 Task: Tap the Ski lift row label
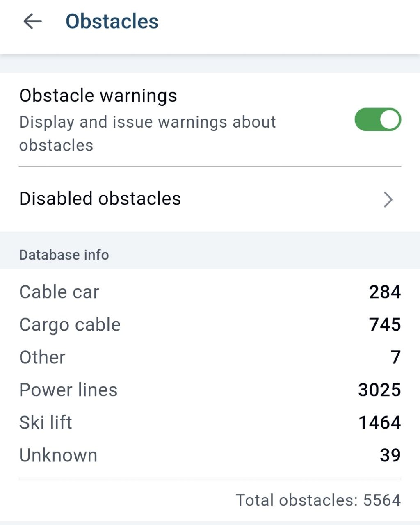tap(46, 422)
